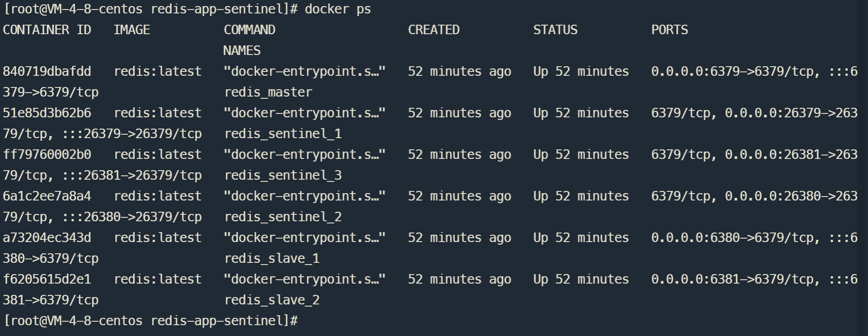868x336 pixels.
Task: Click the redis_sentinel_3 container name
Action: pyautogui.click(x=283, y=175)
